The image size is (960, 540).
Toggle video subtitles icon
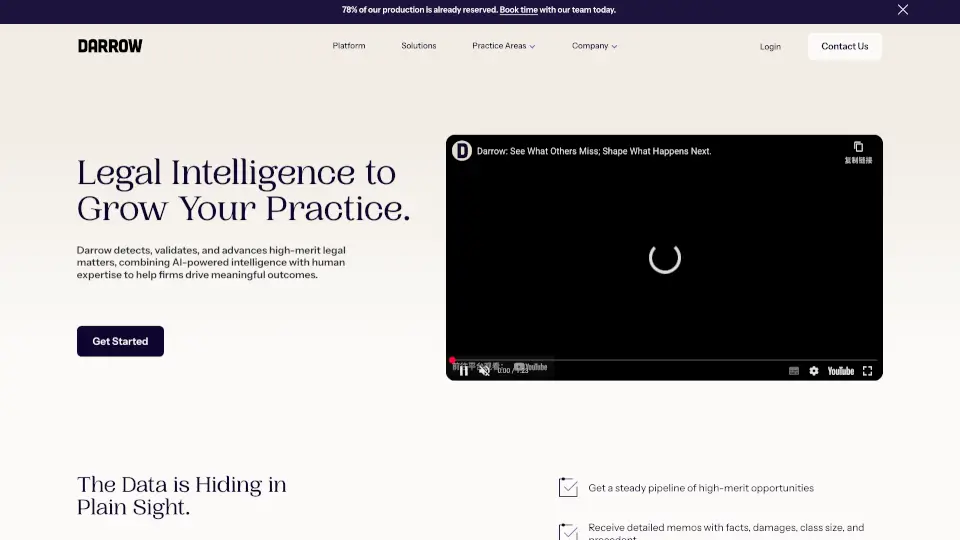tap(794, 371)
